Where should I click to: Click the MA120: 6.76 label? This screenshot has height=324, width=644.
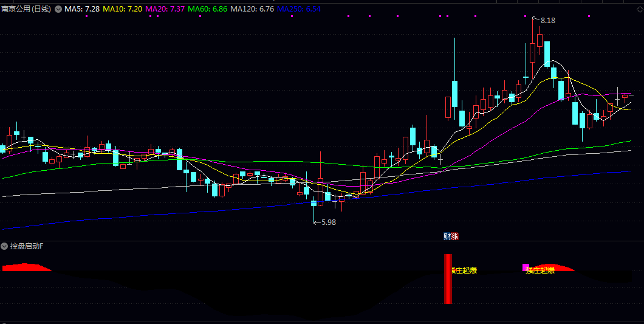click(252, 9)
